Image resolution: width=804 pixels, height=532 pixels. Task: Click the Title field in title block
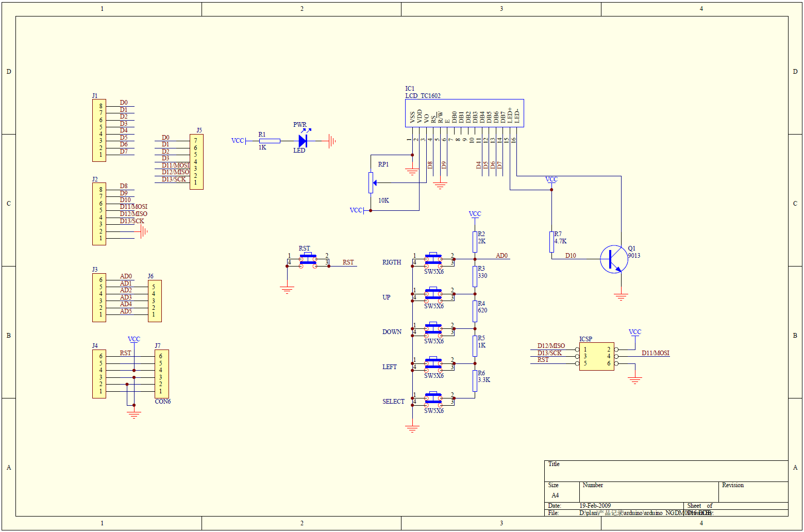pyautogui.click(x=554, y=464)
